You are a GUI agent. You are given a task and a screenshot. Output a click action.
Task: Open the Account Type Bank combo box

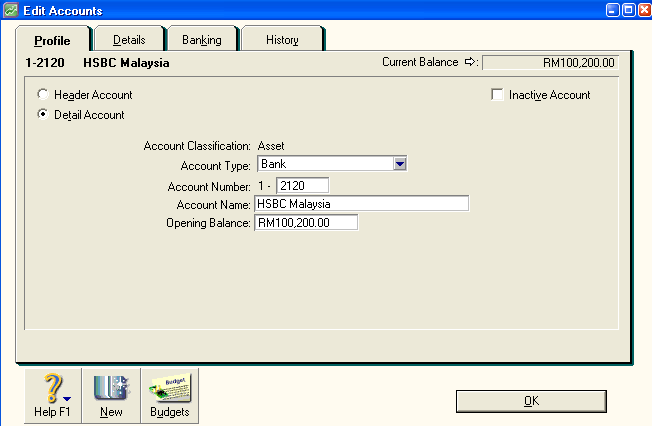(x=332, y=163)
